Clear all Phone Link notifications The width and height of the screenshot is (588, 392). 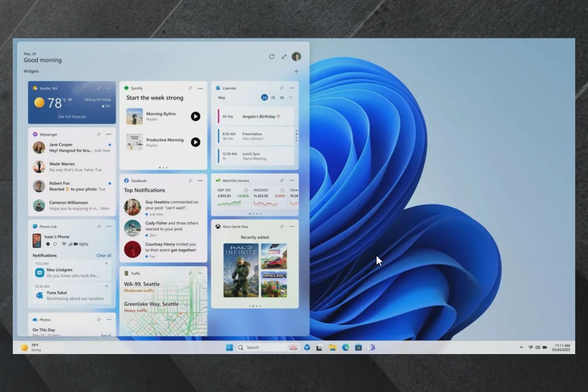[104, 255]
